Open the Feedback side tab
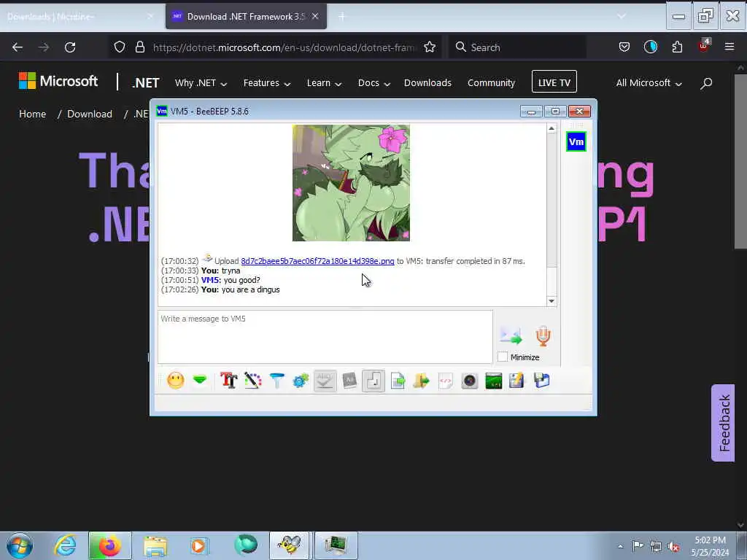 [724, 423]
